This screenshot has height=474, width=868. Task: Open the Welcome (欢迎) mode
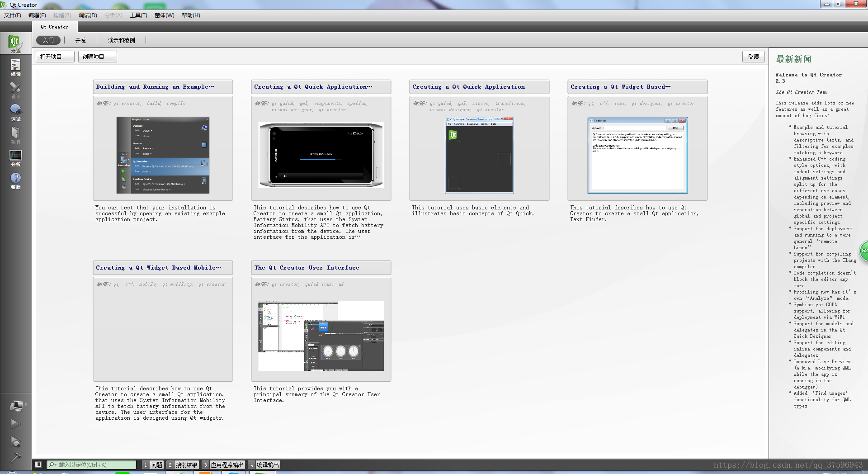tap(15, 44)
